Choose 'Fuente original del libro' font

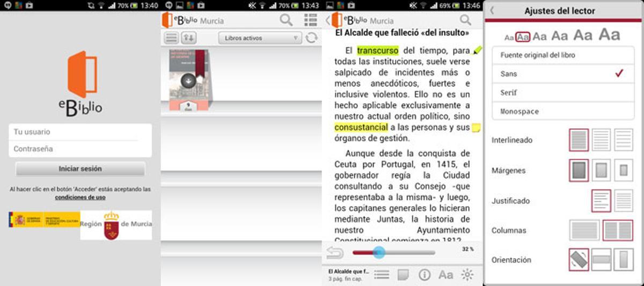tap(563, 55)
